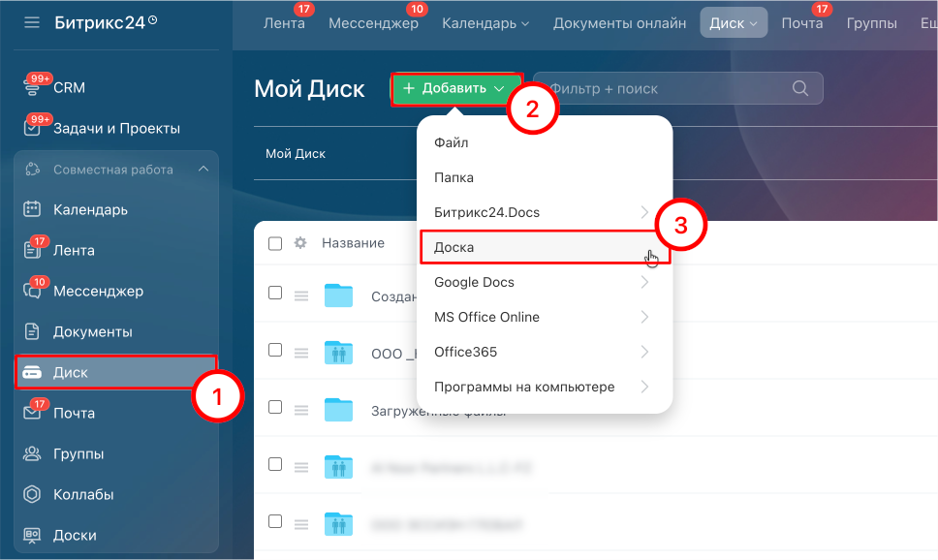
Task: Open Календарь icon in left sidebar
Action: click(x=32, y=209)
